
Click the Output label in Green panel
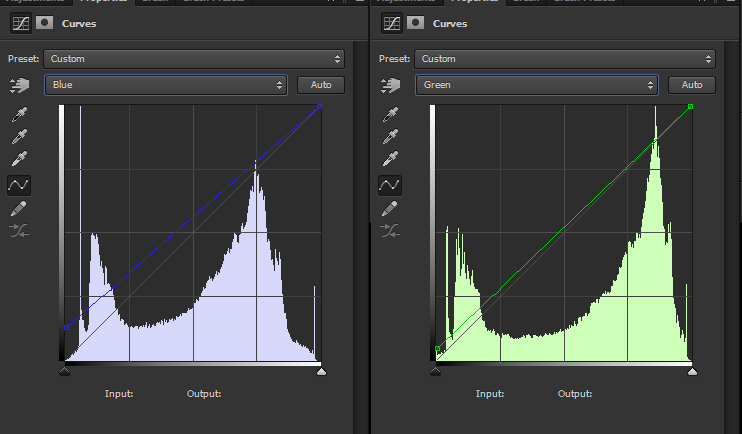pyautogui.click(x=575, y=394)
